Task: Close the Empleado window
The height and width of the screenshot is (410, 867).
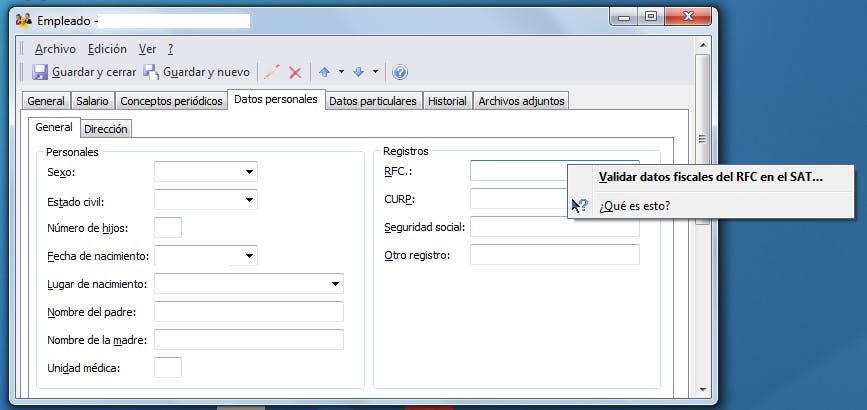Action: (689, 17)
